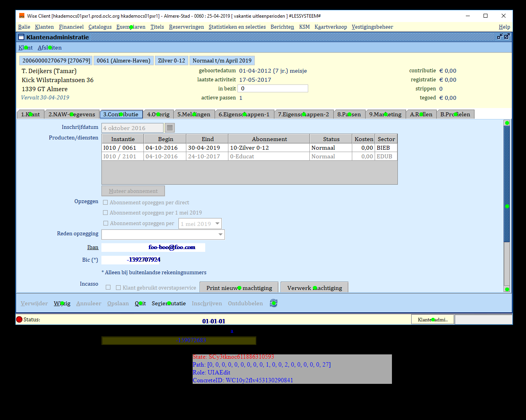Click into the Iban input field
Image resolution: width=526 pixels, height=420 pixels.
(153, 247)
